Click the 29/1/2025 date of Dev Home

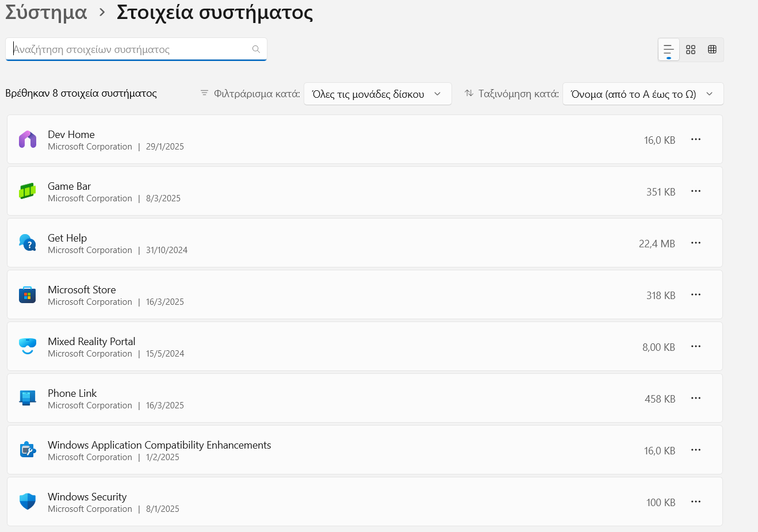[165, 147]
